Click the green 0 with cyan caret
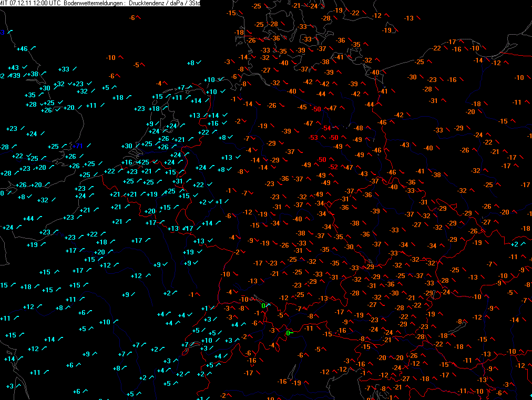The width and height of the screenshot is (532, 400). [x=263, y=305]
